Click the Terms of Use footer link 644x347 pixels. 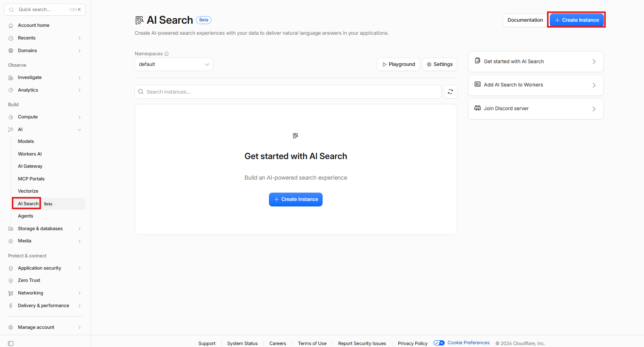312,343
